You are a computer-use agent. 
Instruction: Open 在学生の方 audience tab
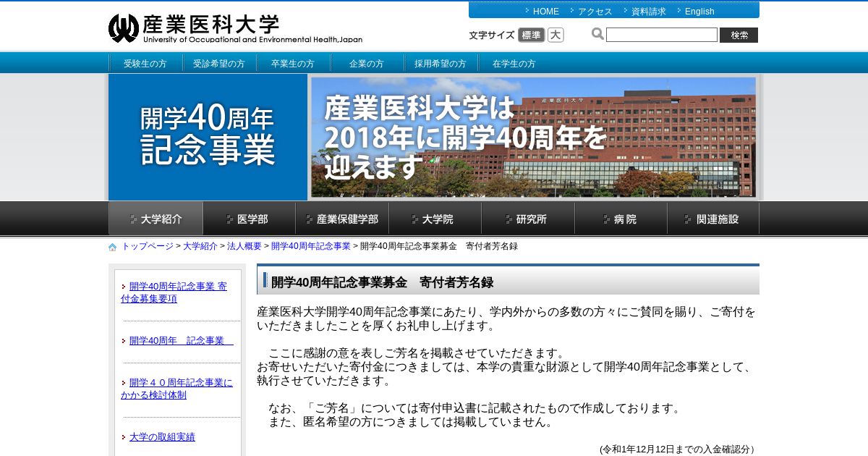(514, 63)
